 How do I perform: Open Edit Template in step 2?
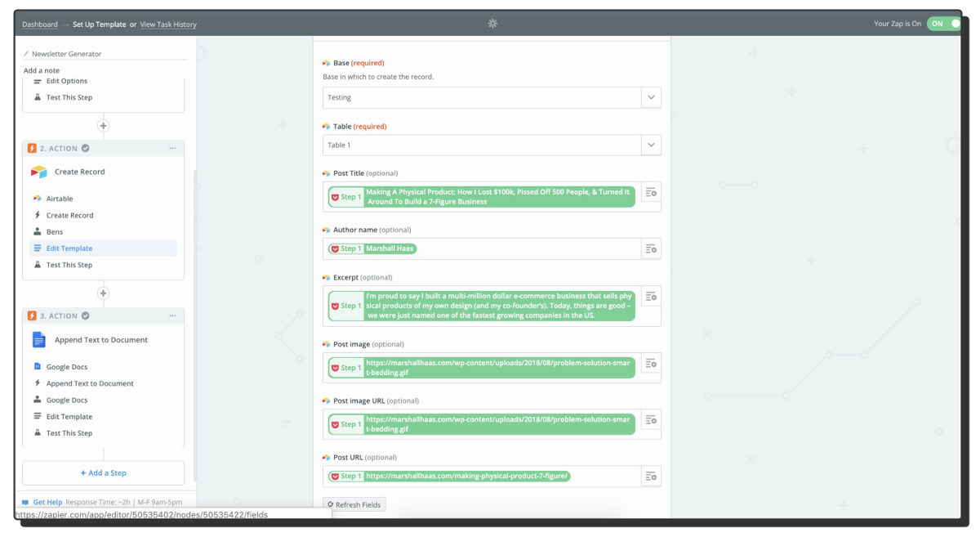[103, 248]
